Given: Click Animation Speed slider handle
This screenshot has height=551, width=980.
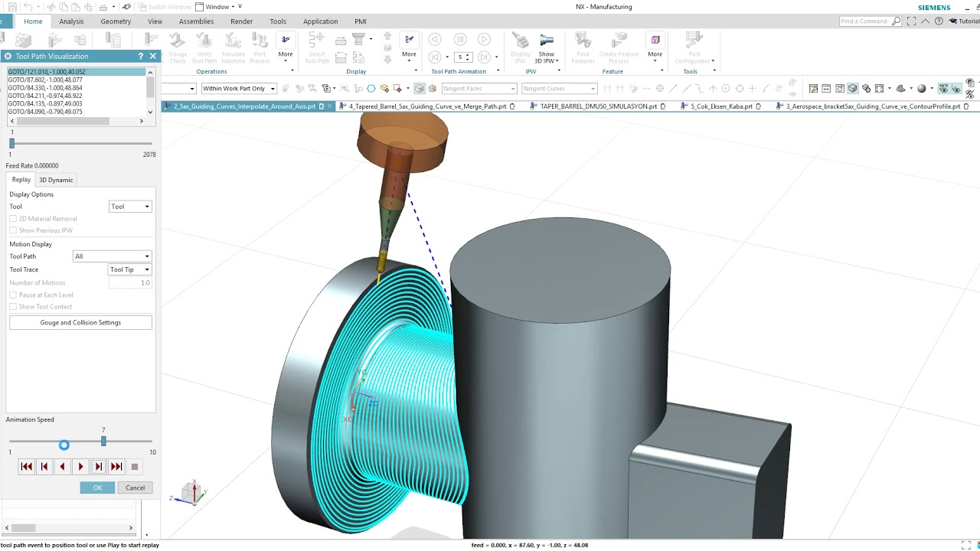Looking at the screenshot, I should click(103, 441).
